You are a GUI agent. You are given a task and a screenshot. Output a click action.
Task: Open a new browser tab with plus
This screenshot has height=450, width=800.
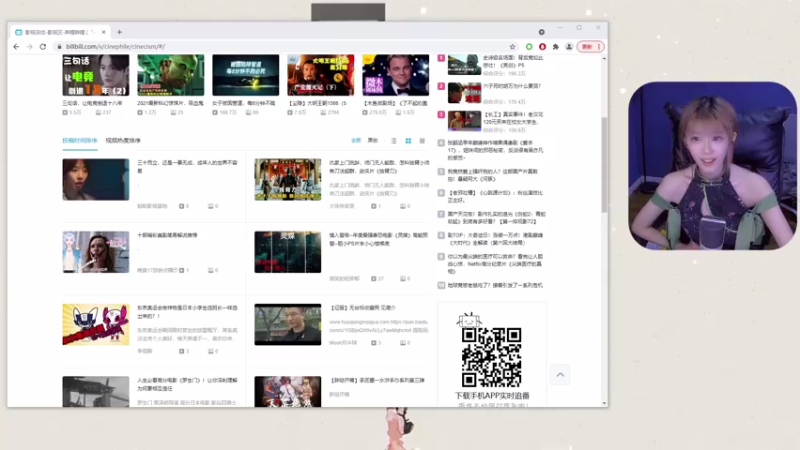(x=119, y=32)
